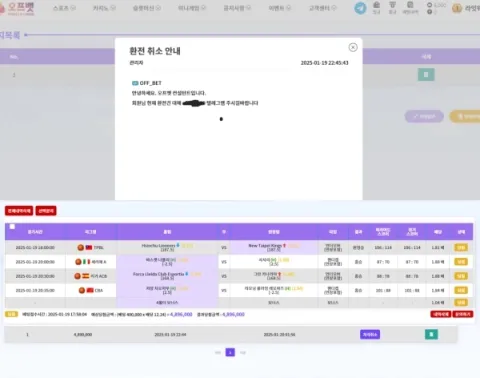Click the 2025-01-19 20:35:00 game time
480x378 pixels.
(35, 290)
